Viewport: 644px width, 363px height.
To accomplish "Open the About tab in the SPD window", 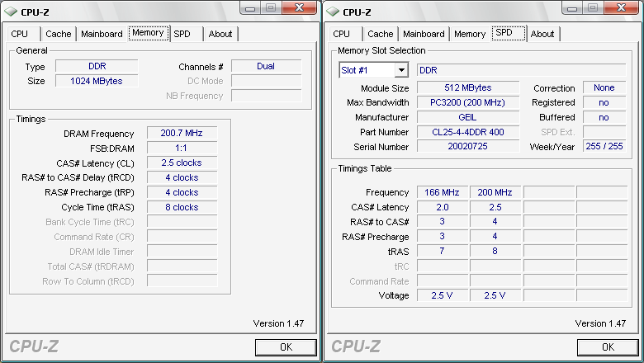I will 542,35.
